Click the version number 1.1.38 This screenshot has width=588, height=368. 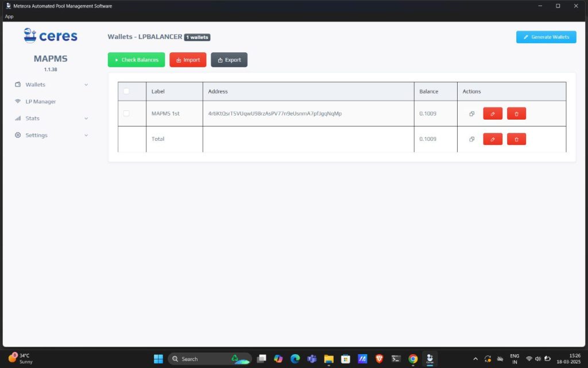(x=51, y=70)
